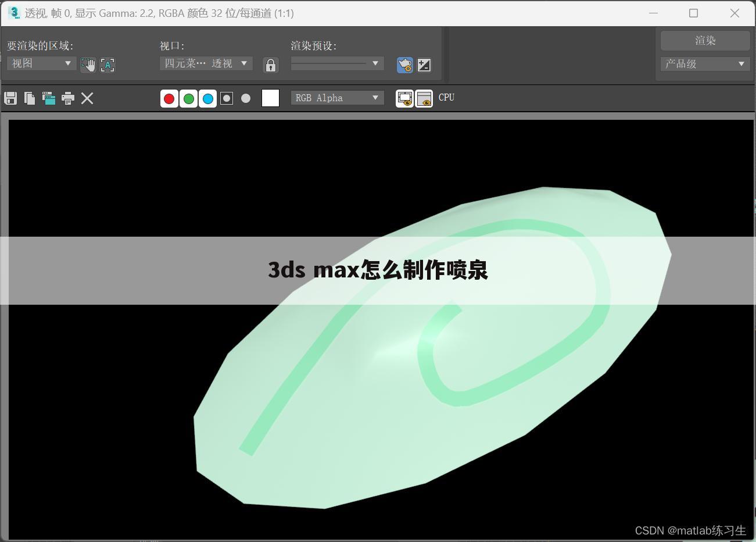The width and height of the screenshot is (756, 542).
Task: Close the render frame window
Action: pyautogui.click(x=734, y=13)
